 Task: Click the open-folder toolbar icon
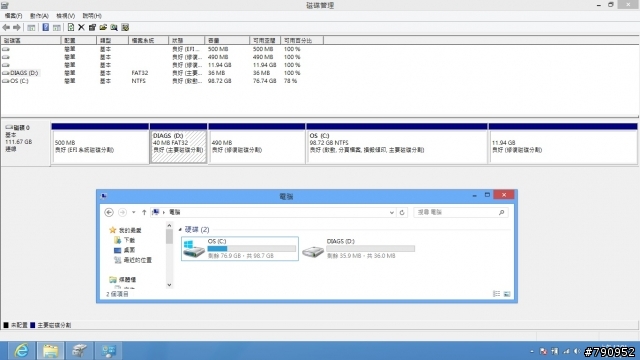(103, 27)
